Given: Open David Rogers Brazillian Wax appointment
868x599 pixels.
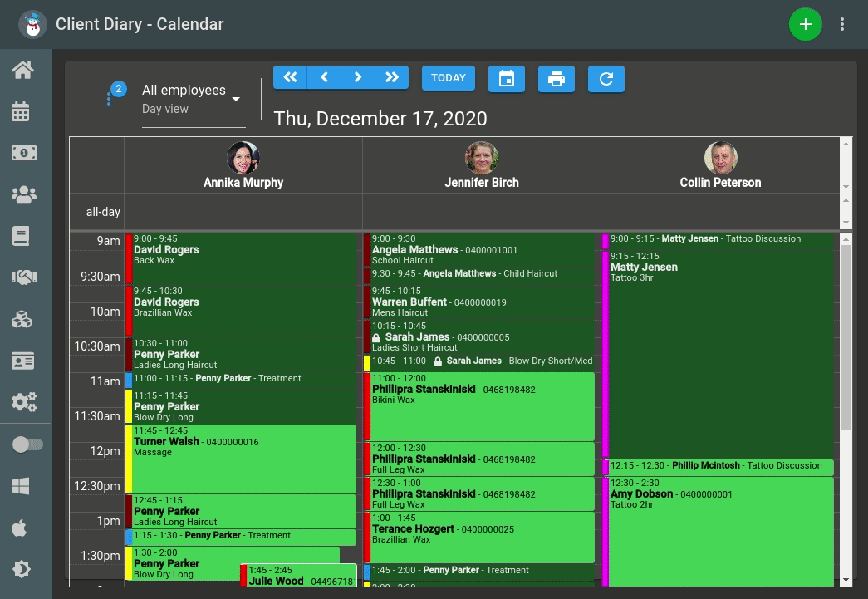Looking at the screenshot, I should [241, 311].
